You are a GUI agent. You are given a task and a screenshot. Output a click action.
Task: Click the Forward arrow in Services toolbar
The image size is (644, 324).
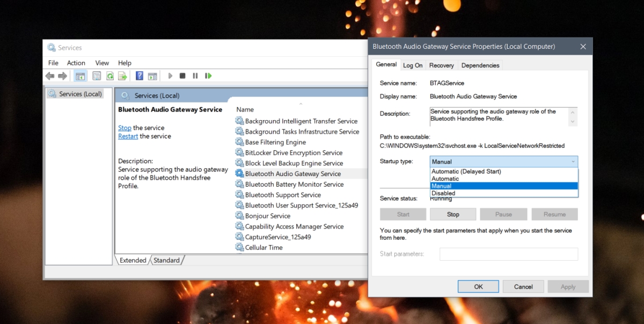coord(62,76)
